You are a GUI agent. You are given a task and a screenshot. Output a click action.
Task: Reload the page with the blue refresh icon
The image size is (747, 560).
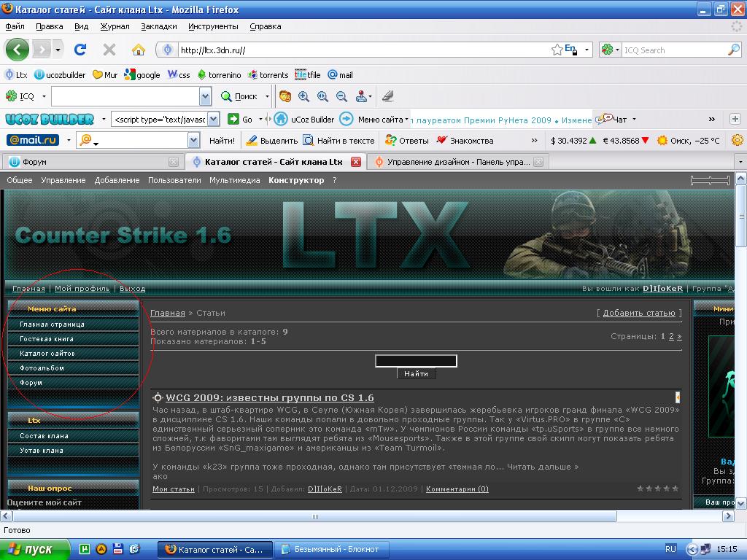(x=80, y=50)
